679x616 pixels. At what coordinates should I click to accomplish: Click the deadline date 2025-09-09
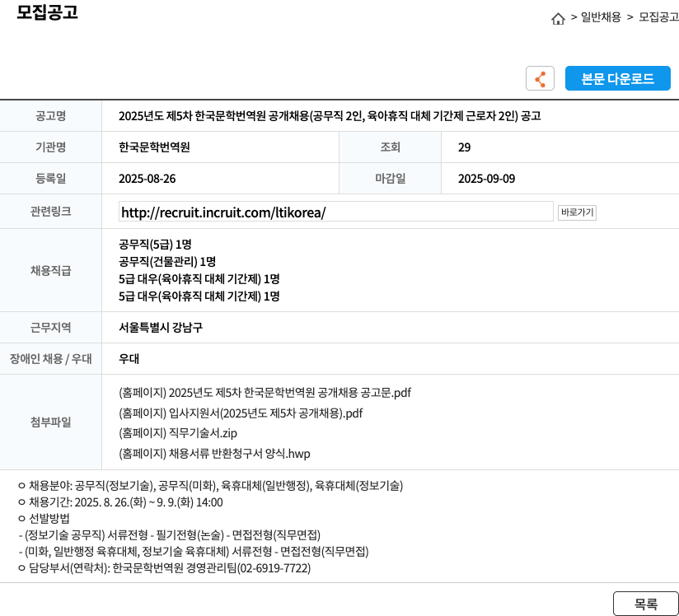click(x=487, y=179)
